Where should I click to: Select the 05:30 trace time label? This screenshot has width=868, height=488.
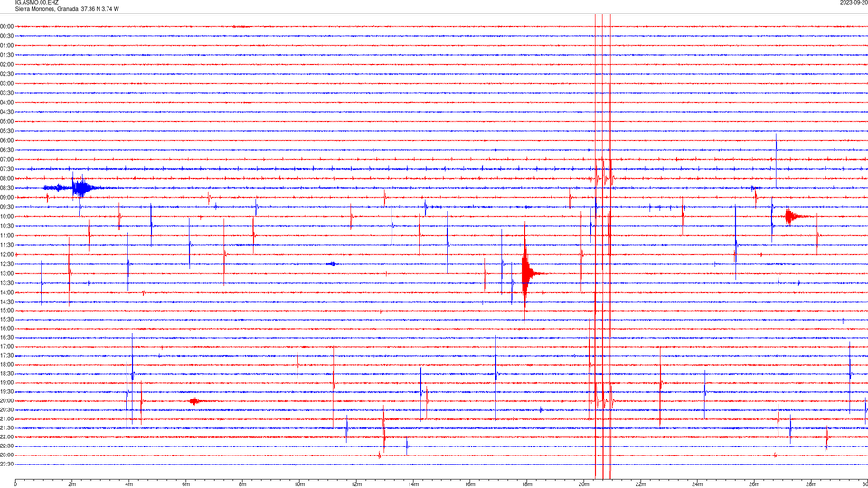[x=6, y=130]
